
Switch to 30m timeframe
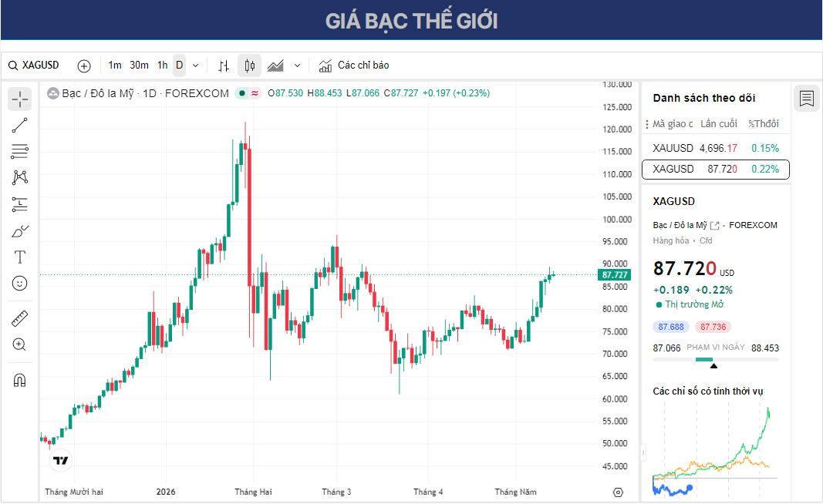tap(139, 66)
